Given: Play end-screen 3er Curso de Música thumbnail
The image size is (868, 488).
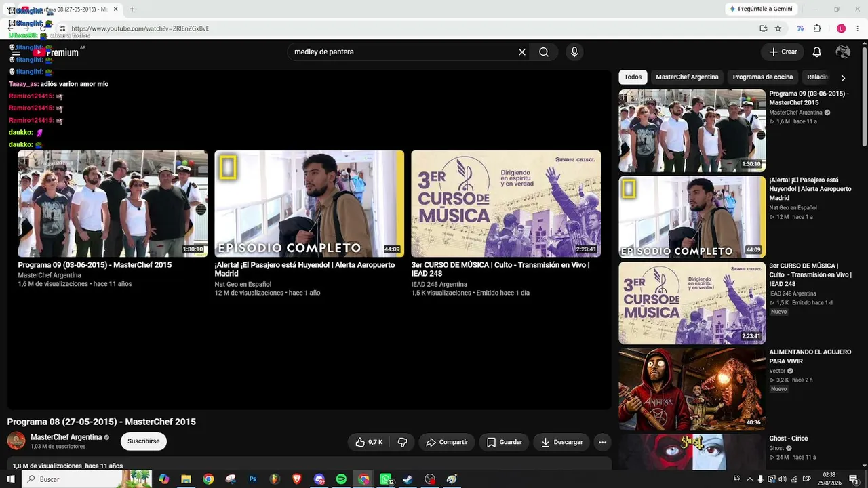Looking at the screenshot, I should coord(506,203).
